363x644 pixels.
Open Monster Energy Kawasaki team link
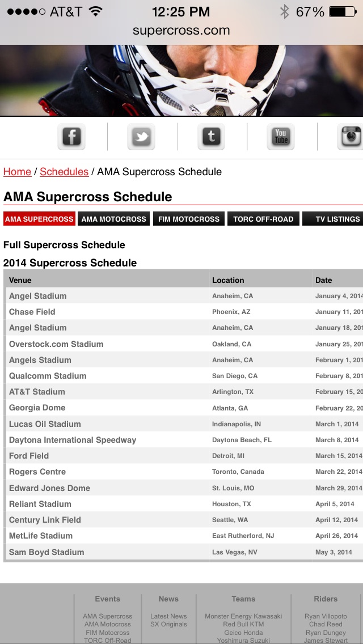click(x=243, y=616)
